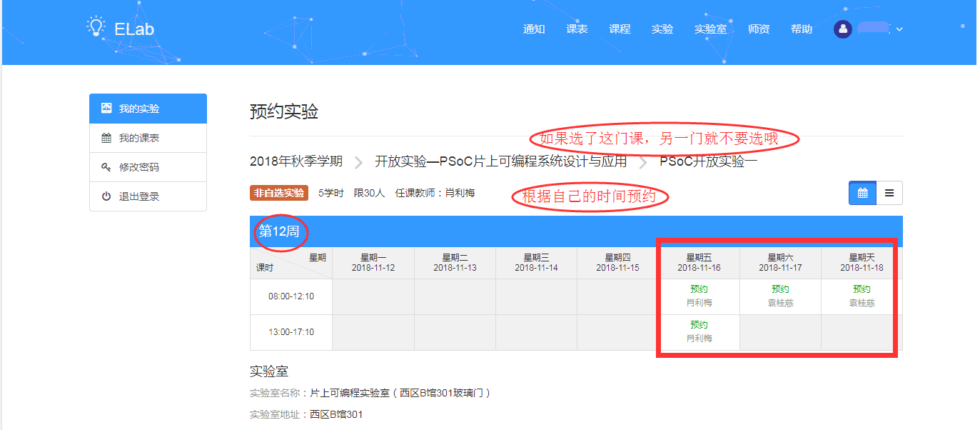Click the key icon beside 修改密码

(104, 166)
